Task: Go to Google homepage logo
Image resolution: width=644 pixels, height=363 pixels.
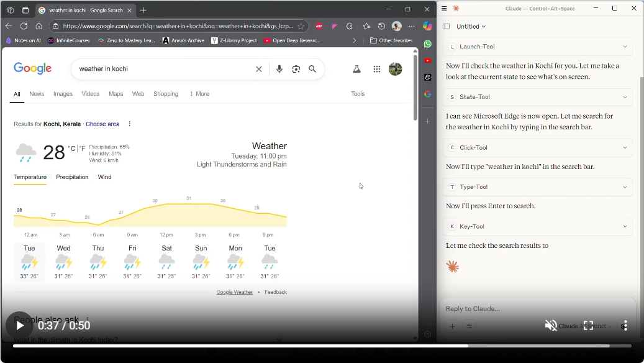Action: 32,68
